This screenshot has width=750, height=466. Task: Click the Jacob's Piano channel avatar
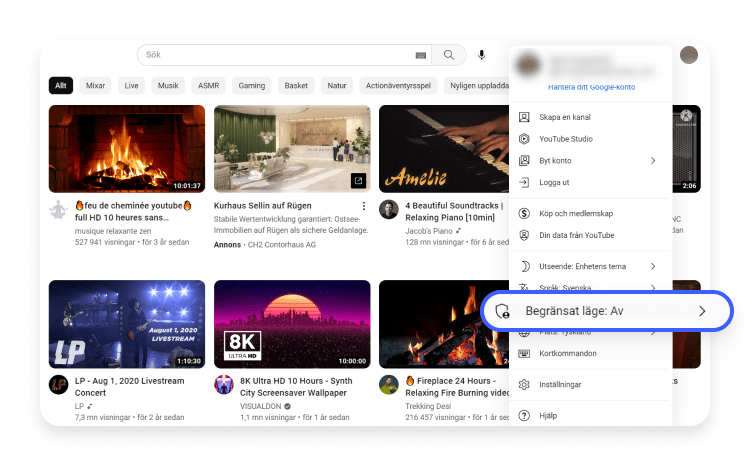pyautogui.click(x=389, y=210)
